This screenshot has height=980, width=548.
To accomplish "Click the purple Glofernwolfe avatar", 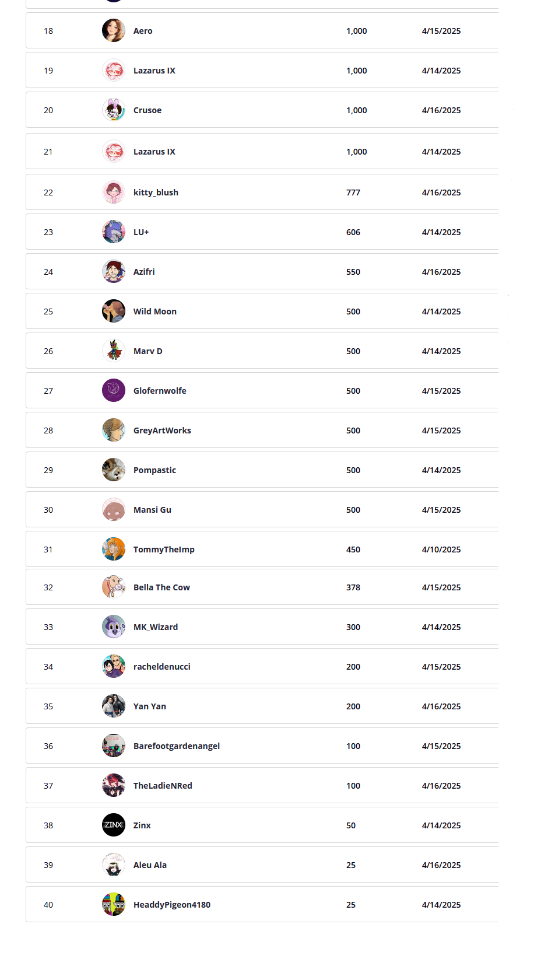I will [x=114, y=391].
